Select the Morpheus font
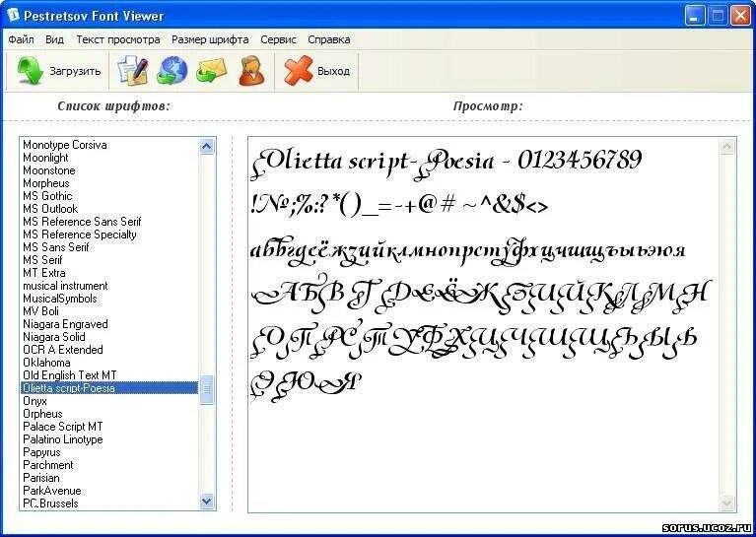The image size is (756, 537). point(109,183)
